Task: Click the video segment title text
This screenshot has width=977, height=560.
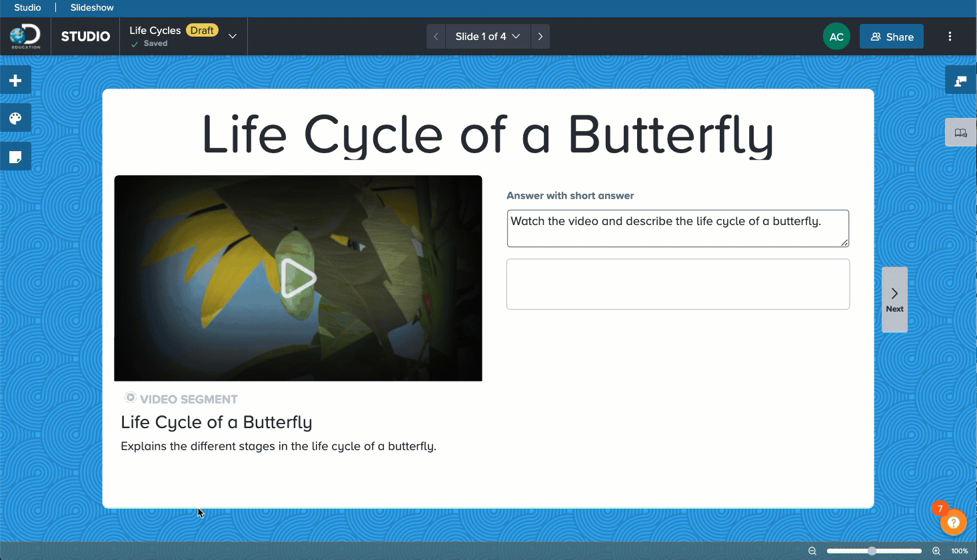Action: pyautogui.click(x=217, y=422)
